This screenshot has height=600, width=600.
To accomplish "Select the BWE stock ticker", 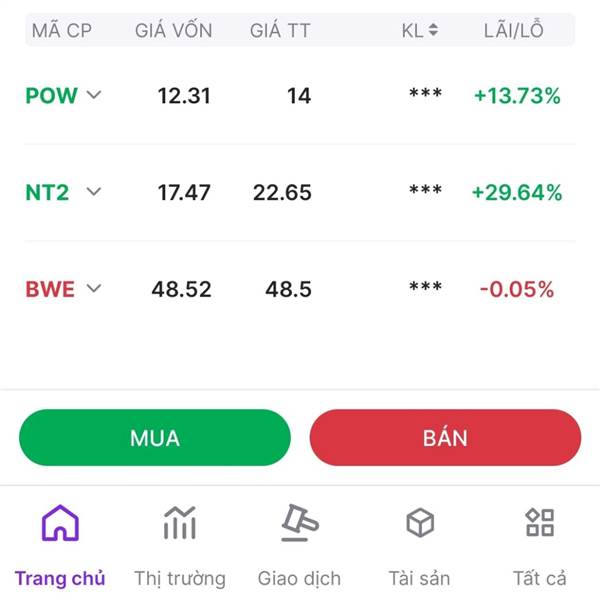I will click(50, 289).
